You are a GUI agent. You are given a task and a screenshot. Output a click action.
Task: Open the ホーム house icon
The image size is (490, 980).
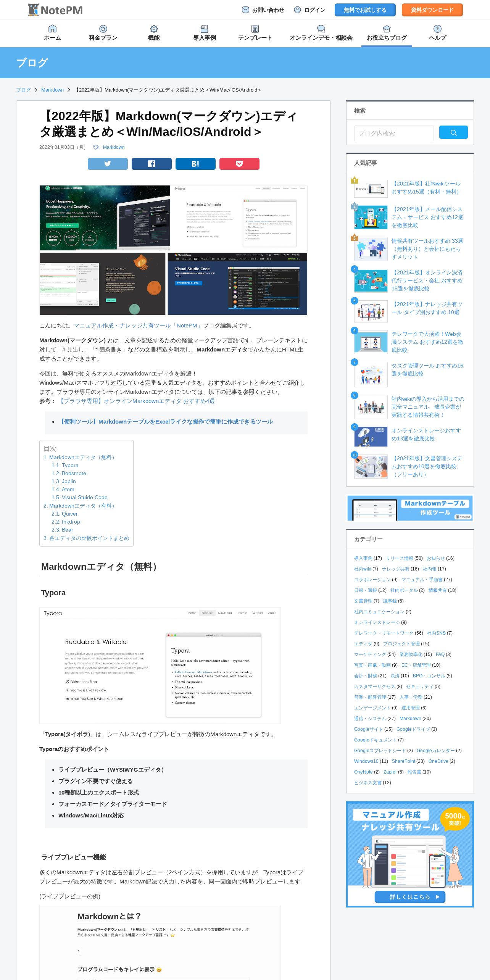[x=52, y=29]
